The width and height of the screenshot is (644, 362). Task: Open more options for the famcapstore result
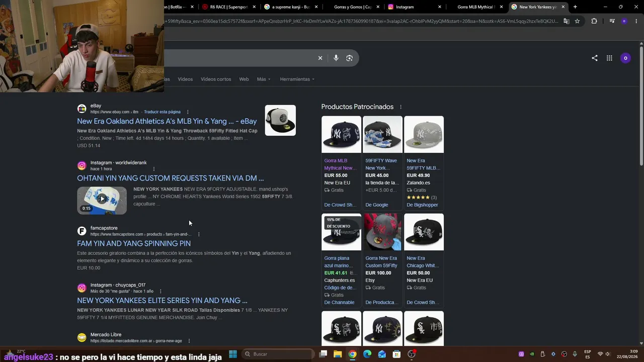click(199, 234)
